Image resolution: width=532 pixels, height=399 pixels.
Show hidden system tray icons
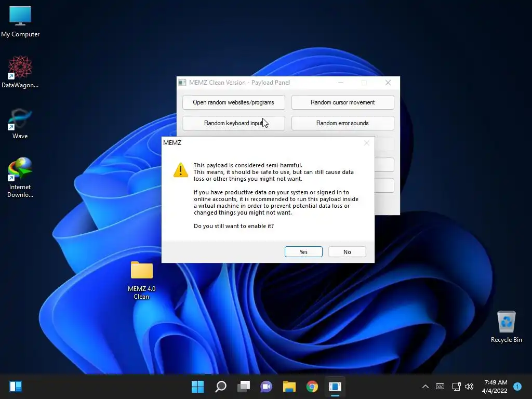coord(425,387)
